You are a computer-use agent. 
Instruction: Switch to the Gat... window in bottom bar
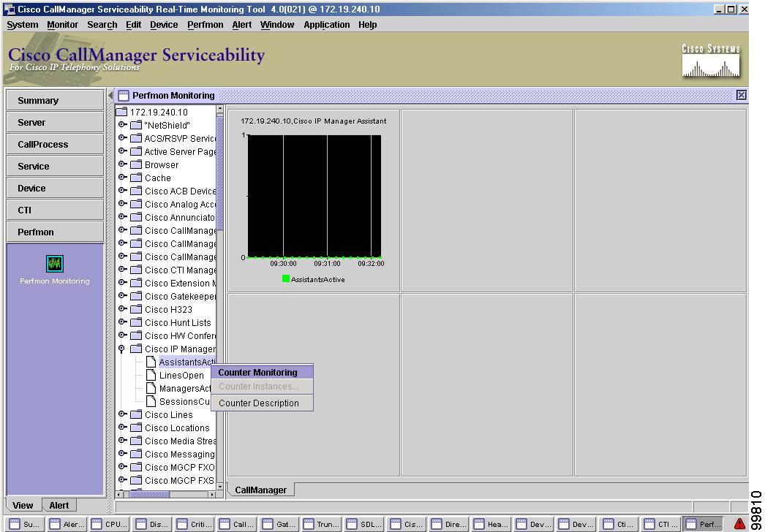(x=279, y=524)
